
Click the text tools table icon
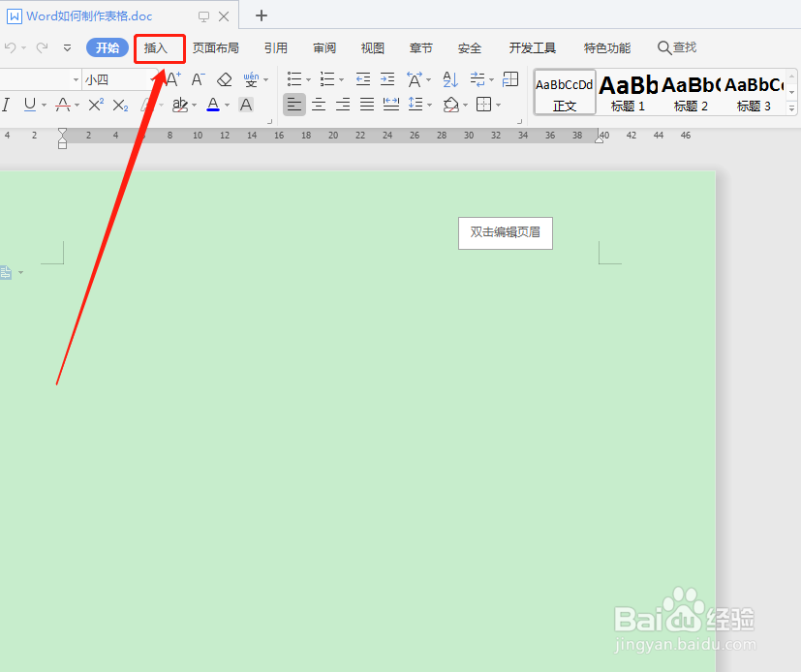tap(510, 79)
